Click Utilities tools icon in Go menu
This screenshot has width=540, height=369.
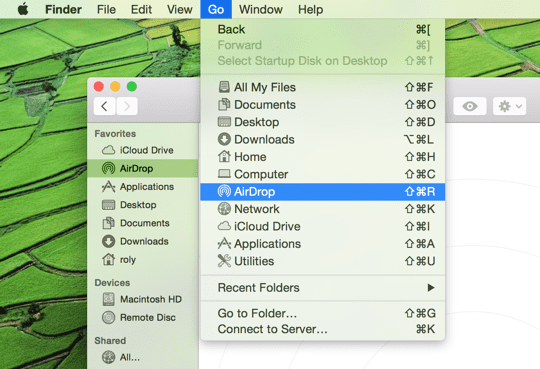(x=224, y=261)
